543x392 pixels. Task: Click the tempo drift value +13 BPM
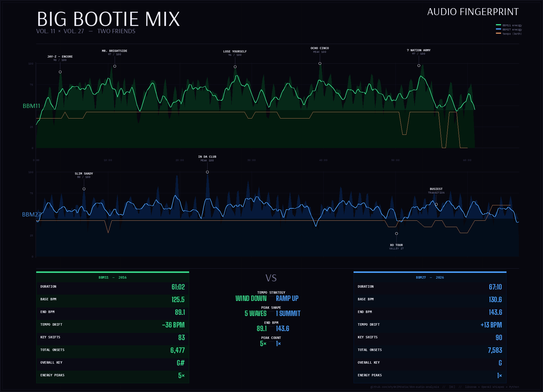point(491,325)
